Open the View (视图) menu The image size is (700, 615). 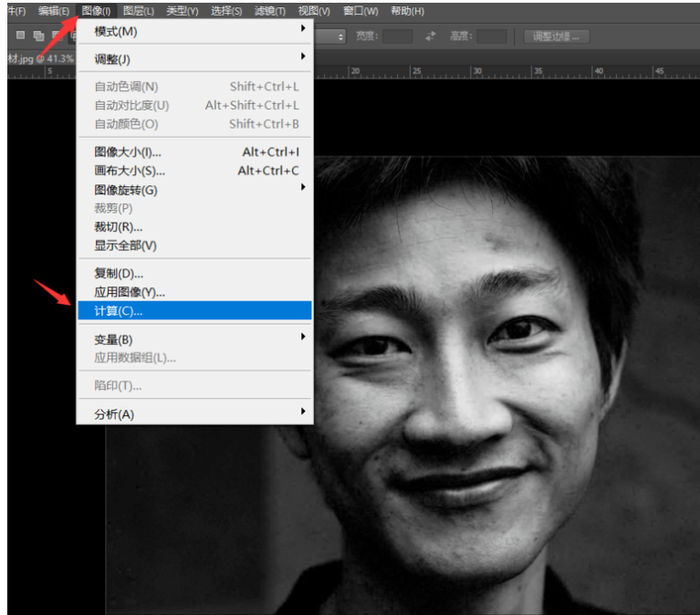click(314, 11)
